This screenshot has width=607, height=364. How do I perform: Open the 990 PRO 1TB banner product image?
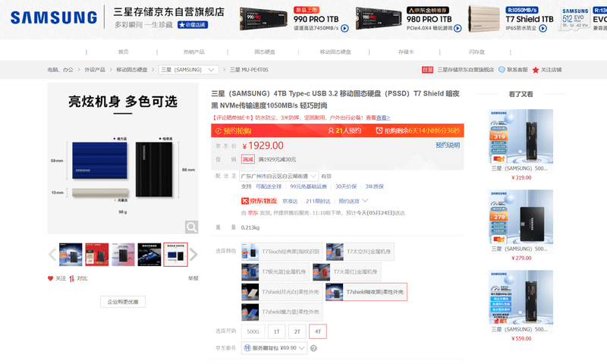coord(263,18)
